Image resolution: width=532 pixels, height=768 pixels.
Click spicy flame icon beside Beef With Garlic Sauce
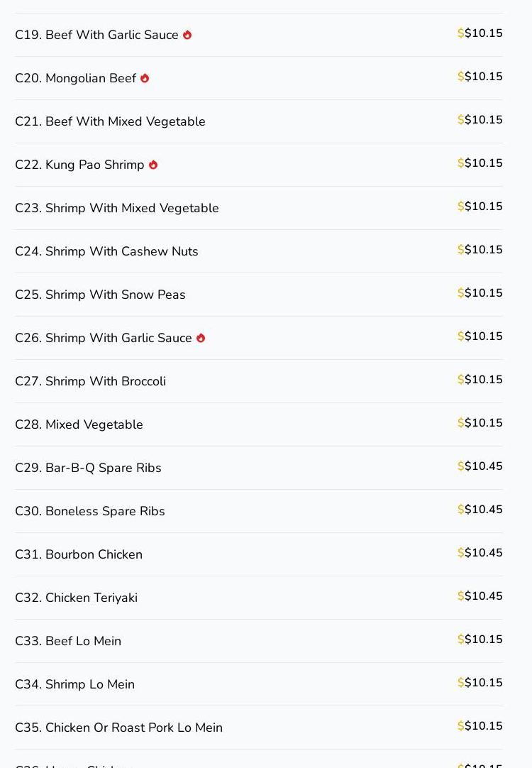pos(187,35)
